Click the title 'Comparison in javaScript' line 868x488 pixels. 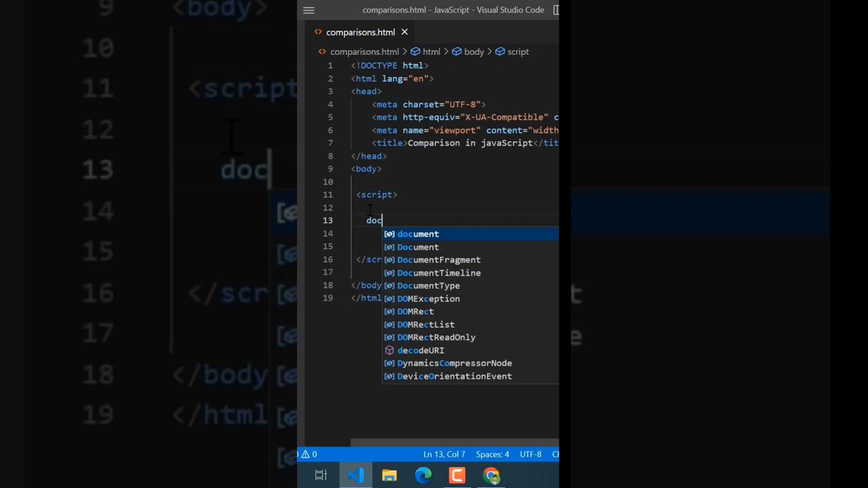[465, 143]
